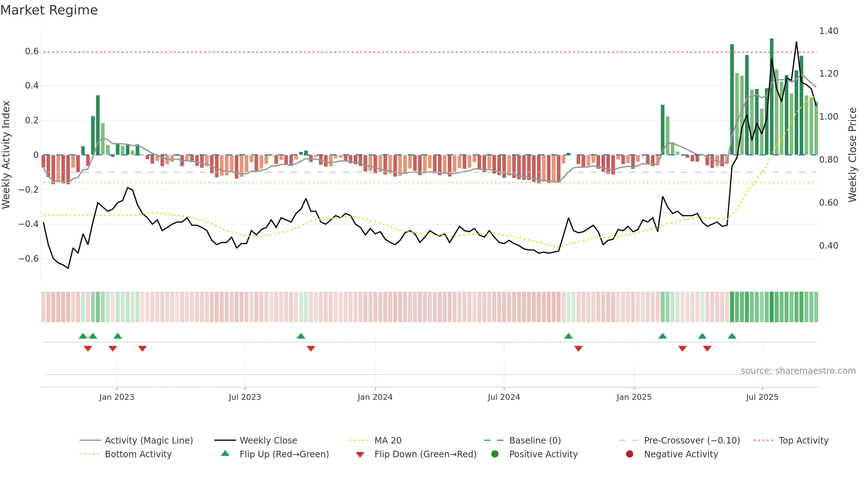Click the Market Regime chart title
The image size is (868, 488).
click(x=49, y=10)
